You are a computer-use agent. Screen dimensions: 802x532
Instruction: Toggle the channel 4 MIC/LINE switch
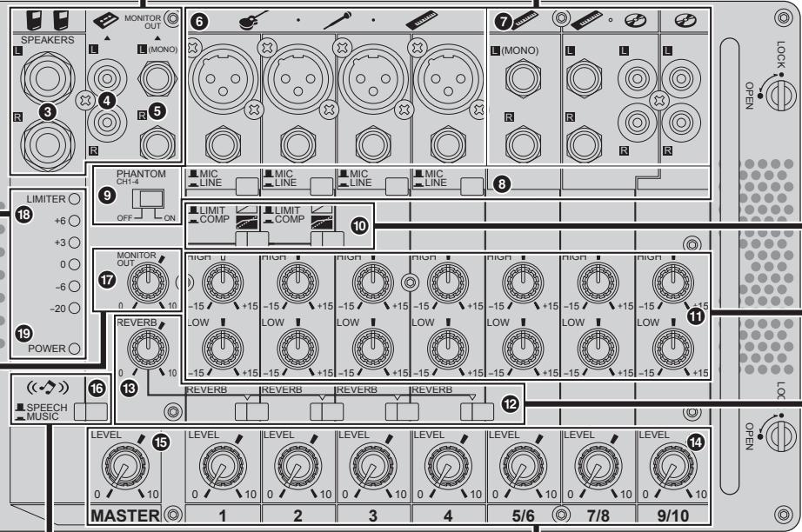472,187
